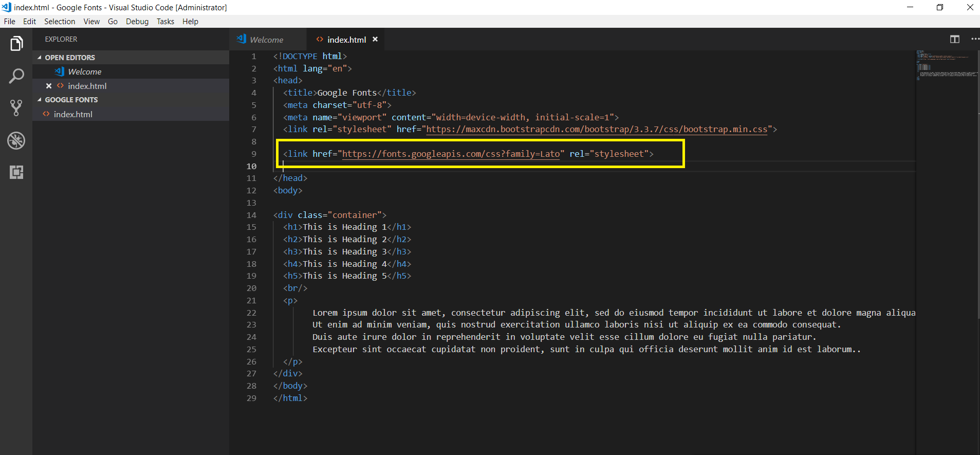The height and width of the screenshot is (455, 980).
Task: Click the VS Code icon beside Welcome in Open Editors
Action: 60,71
